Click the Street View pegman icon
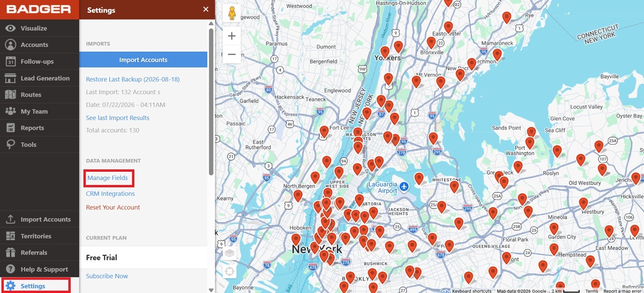Viewport: 644px width, 293px height. click(x=231, y=13)
